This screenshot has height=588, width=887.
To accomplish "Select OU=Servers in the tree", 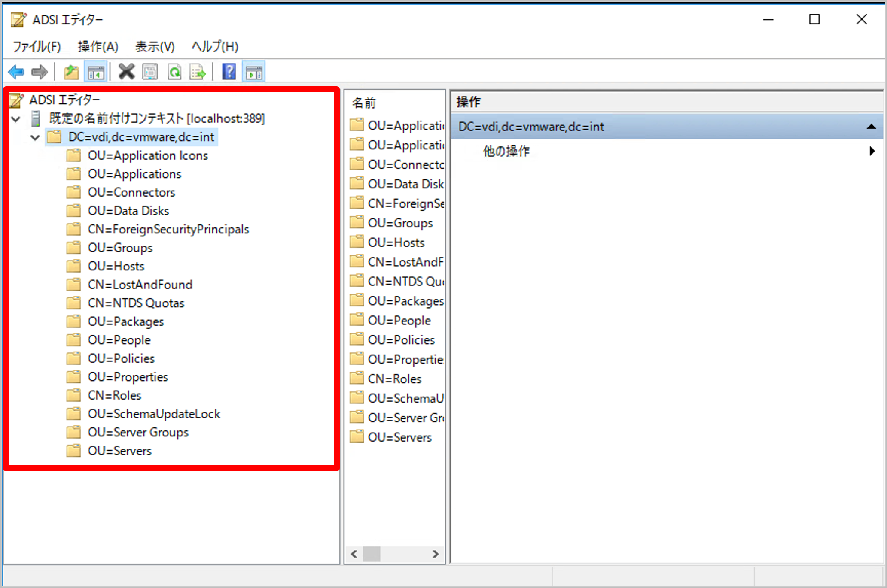I will [120, 451].
